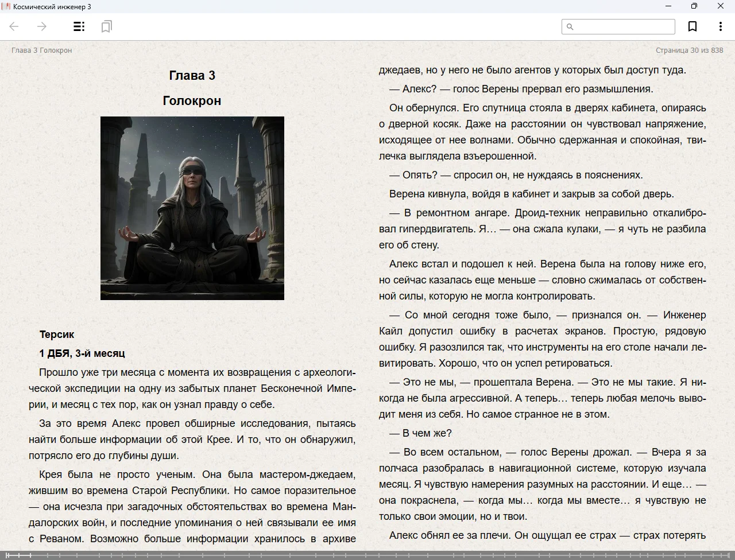Click the forward navigation arrow
Image resolution: width=735 pixels, height=560 pixels.
point(42,26)
